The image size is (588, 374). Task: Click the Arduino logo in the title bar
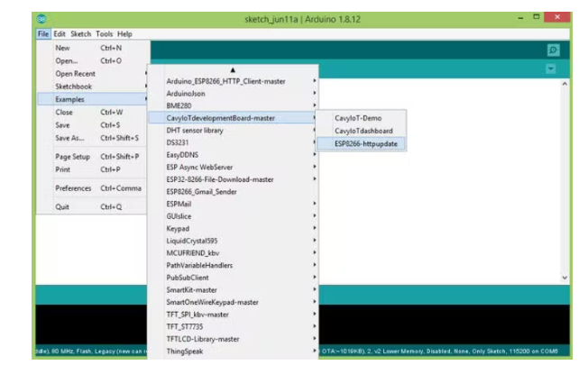tap(41, 19)
